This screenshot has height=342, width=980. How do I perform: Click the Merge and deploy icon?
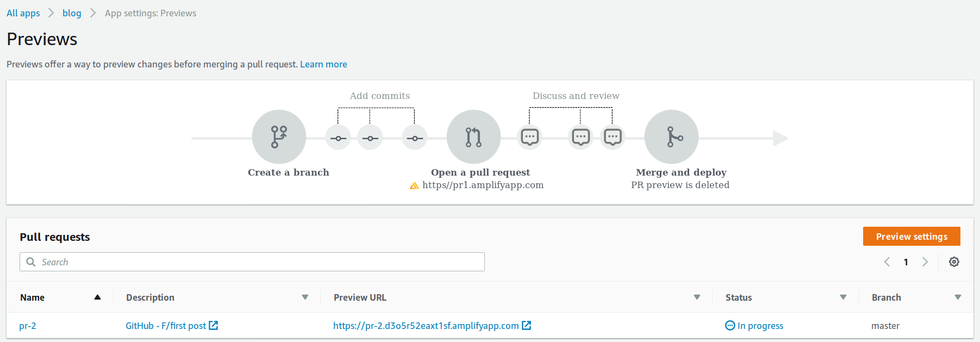click(671, 137)
